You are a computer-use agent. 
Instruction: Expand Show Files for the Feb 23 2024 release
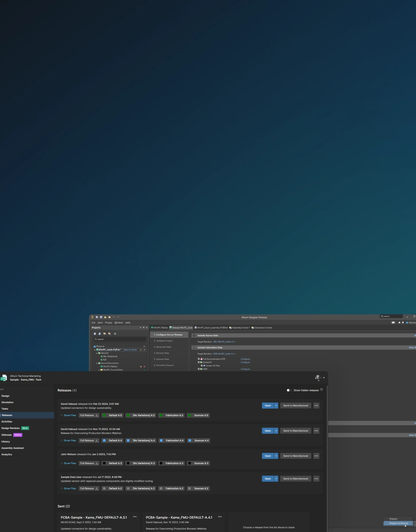pyautogui.click(x=69, y=415)
